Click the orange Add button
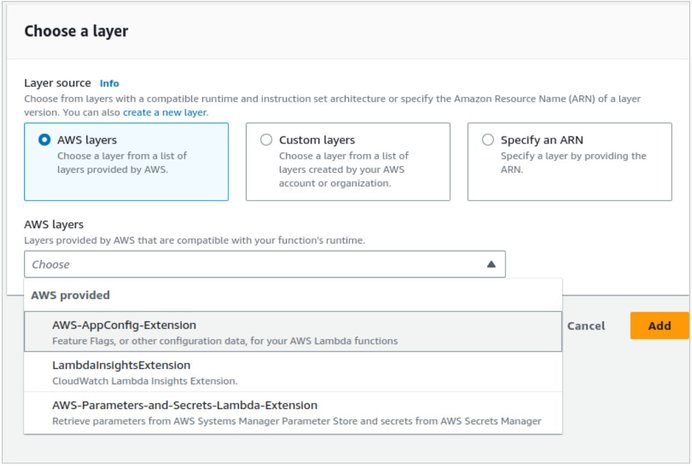Viewport: 692px width, 466px height. pyautogui.click(x=659, y=326)
